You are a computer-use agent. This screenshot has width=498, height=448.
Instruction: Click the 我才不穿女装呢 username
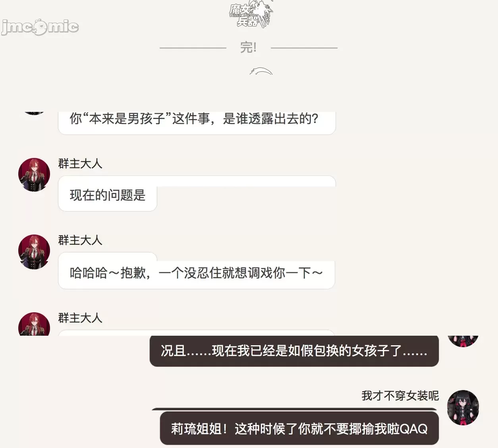coord(400,396)
